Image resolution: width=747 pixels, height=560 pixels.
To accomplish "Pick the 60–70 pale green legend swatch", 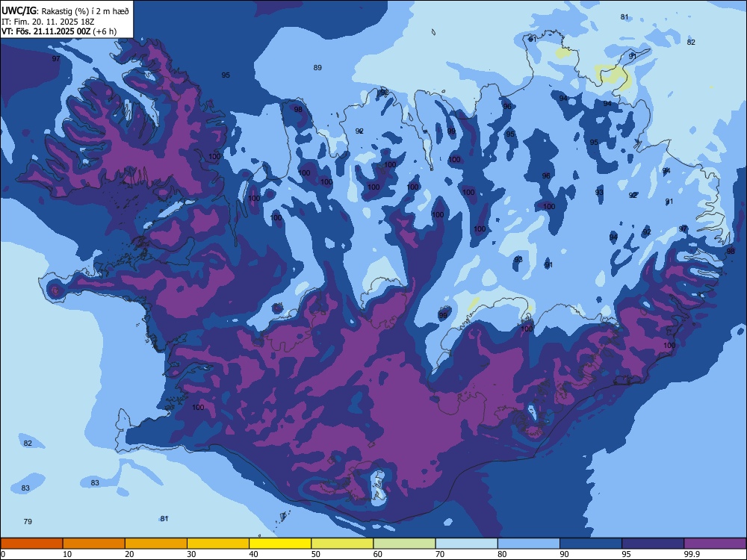I will click(404, 544).
